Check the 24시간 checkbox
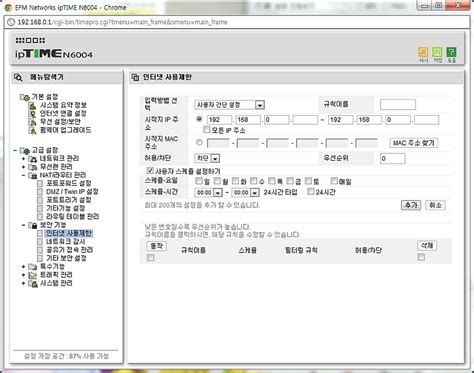Screen dimensions: 474x373 pos(311,191)
